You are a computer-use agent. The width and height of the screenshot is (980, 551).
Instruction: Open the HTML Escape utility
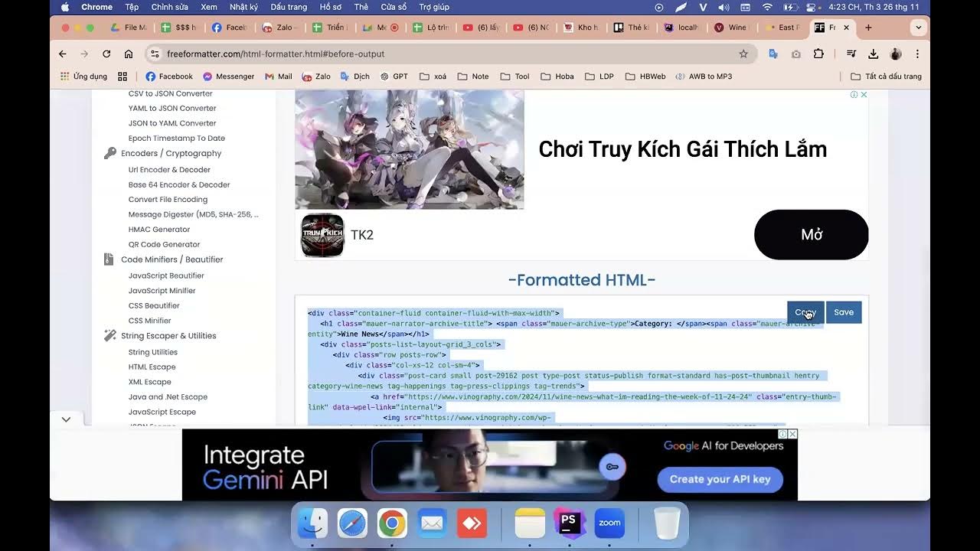152,367
